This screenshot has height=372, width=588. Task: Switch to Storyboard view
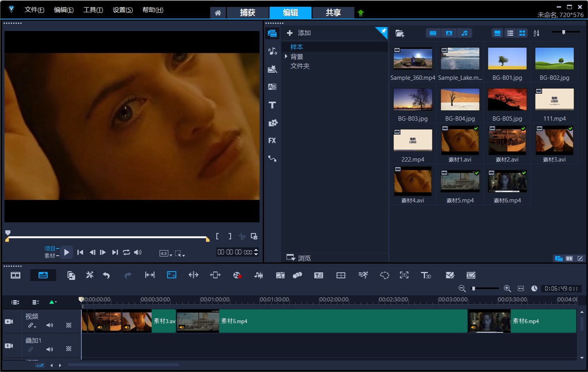pyautogui.click(x=15, y=275)
